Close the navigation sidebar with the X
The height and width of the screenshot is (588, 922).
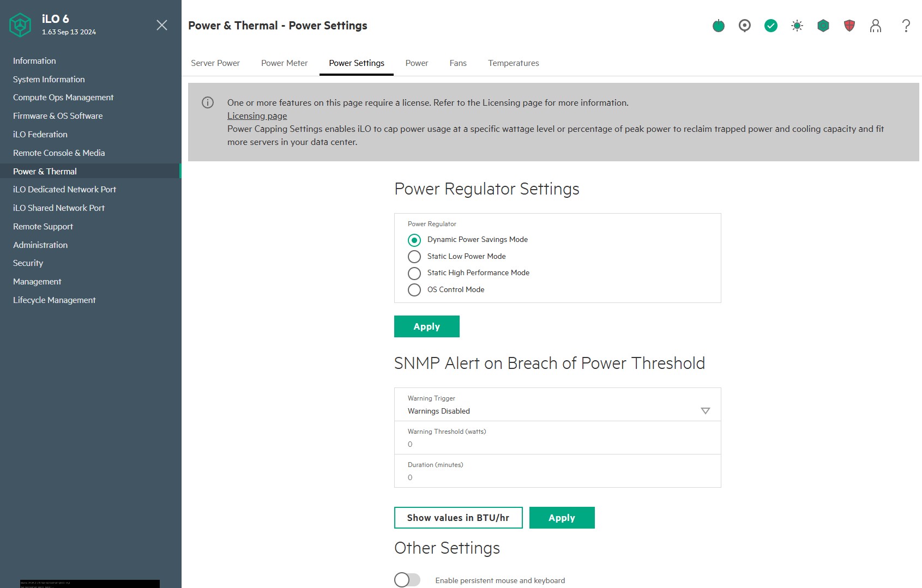(162, 25)
